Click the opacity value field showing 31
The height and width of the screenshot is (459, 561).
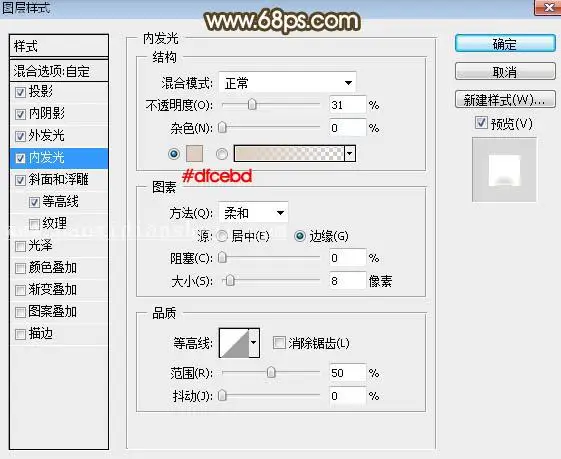[347, 105]
